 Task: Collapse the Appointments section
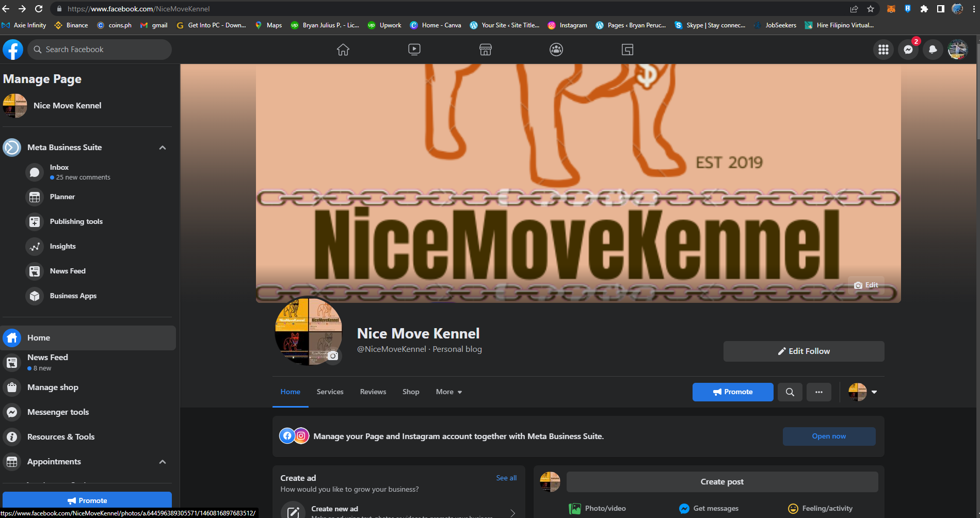[163, 462]
